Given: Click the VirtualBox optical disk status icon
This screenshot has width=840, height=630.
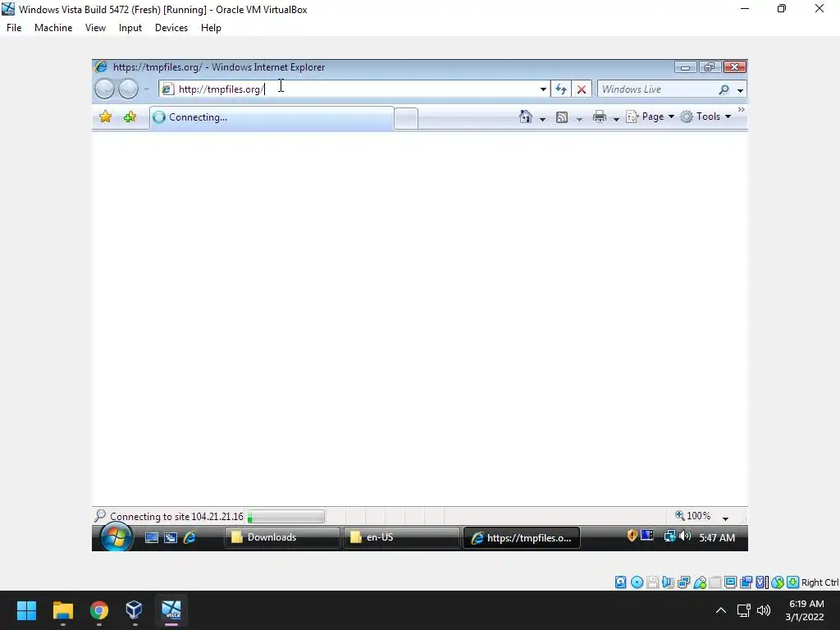Looking at the screenshot, I should point(637,582).
